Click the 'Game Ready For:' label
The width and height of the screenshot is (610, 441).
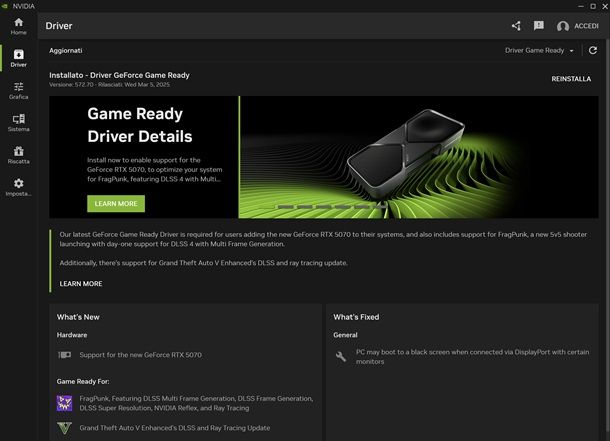[x=83, y=382]
